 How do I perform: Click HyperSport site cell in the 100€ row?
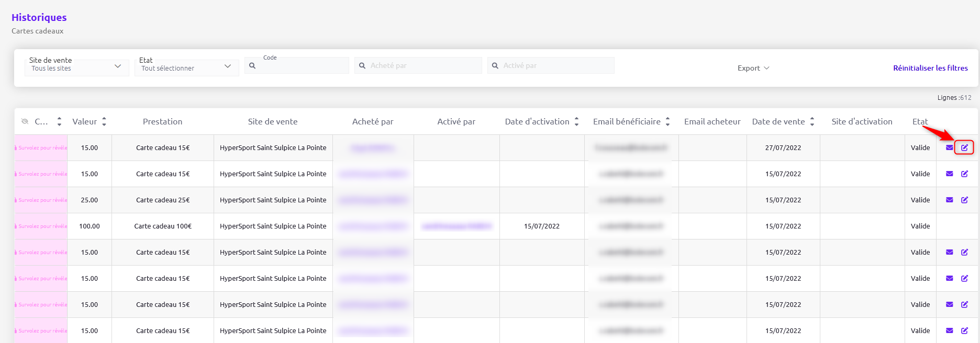pos(273,226)
